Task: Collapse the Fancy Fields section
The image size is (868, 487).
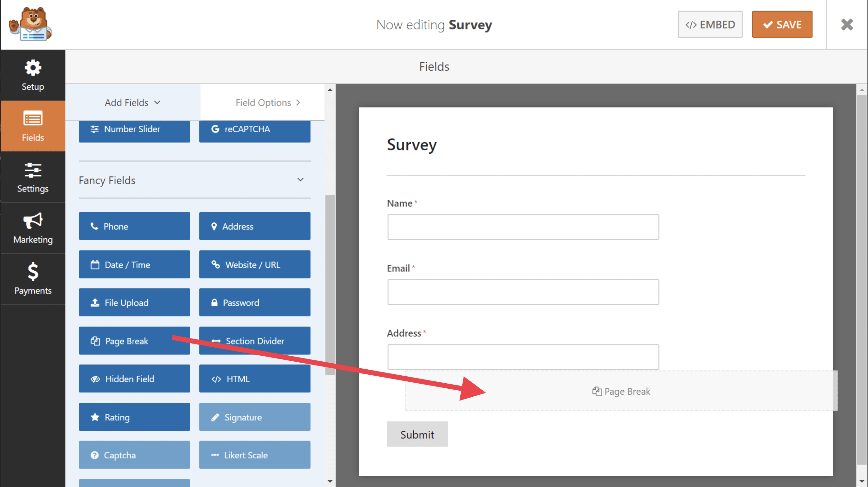Action: (x=300, y=180)
